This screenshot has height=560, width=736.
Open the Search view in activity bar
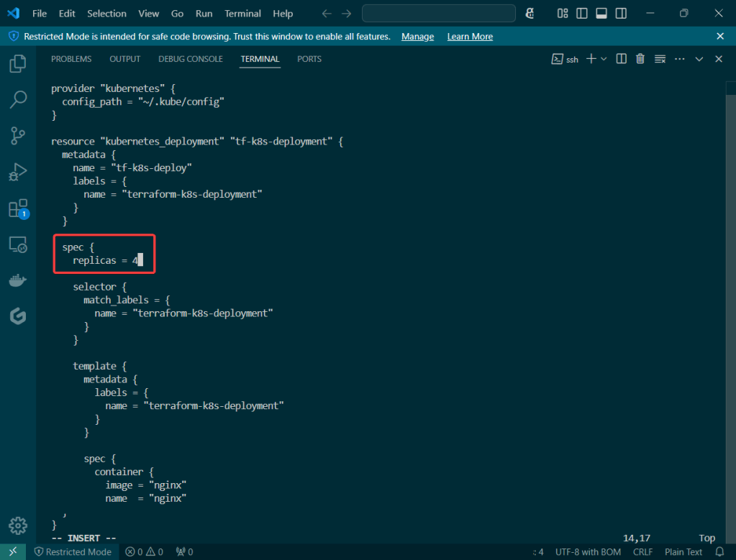coord(18,99)
